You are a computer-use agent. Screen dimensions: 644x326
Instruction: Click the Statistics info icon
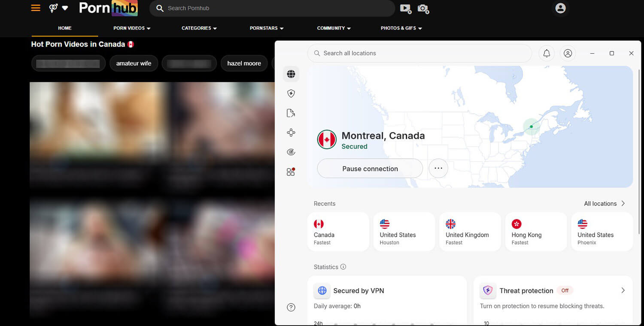[343, 267]
